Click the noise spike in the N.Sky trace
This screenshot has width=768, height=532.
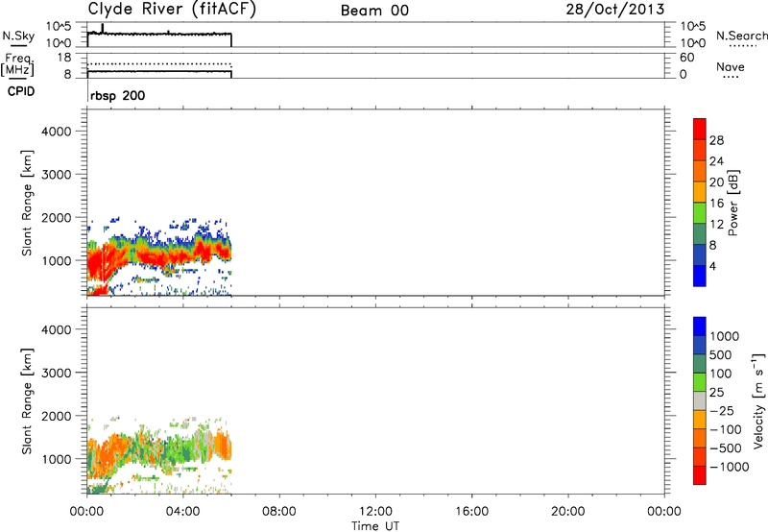point(103,29)
